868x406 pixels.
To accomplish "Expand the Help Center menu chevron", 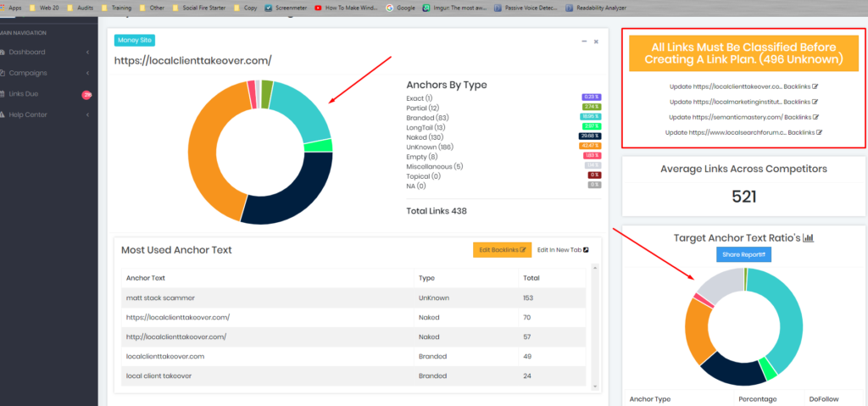I will (x=88, y=114).
